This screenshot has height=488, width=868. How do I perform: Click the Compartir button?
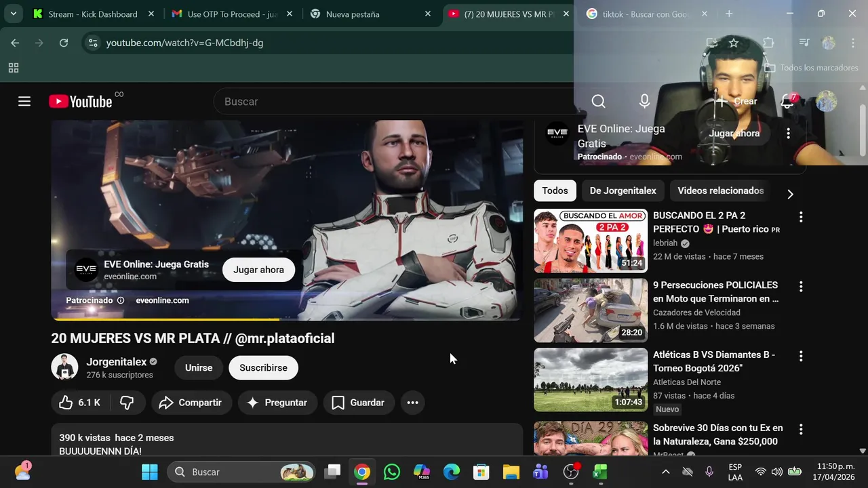click(191, 403)
